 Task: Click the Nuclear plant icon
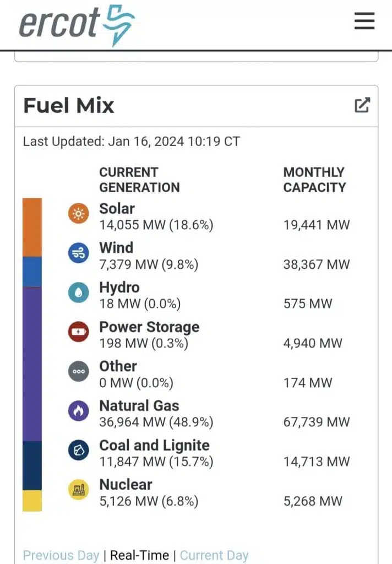tap(79, 490)
